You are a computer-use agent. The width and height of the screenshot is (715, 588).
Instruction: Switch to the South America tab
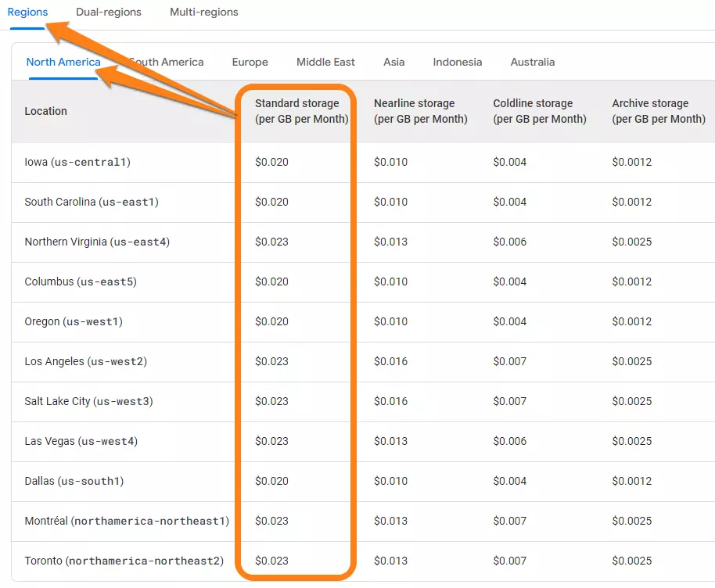(167, 62)
